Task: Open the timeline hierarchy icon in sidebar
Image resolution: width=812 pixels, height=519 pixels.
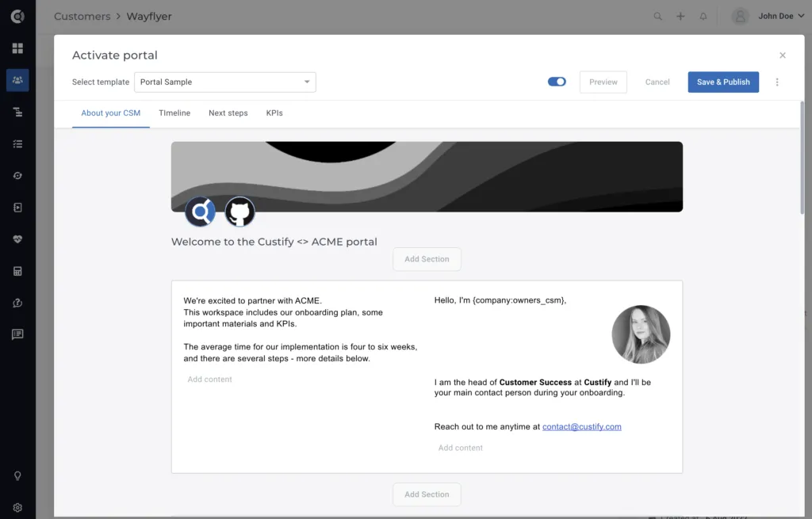Action: [17, 112]
